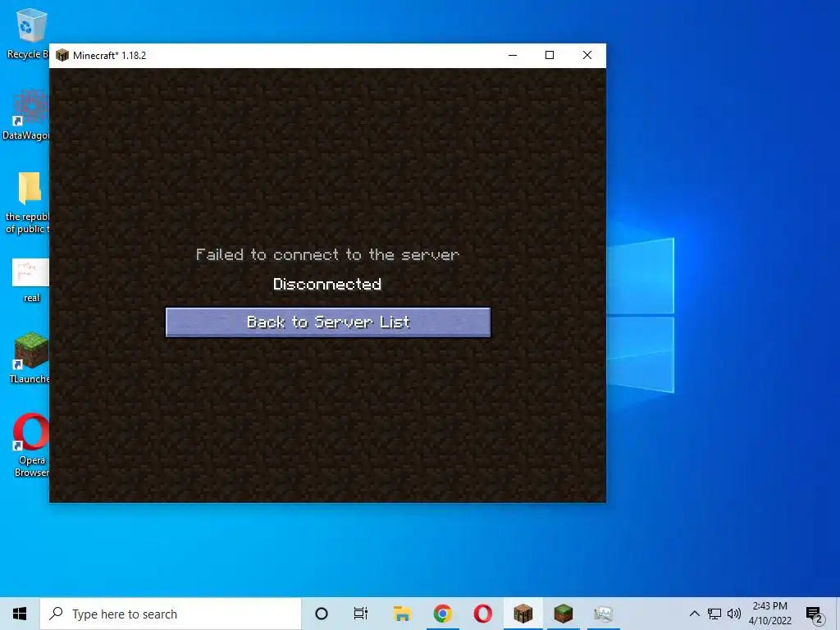Click 'Failed to connect to the server' text
840x630 pixels.
[327, 254]
